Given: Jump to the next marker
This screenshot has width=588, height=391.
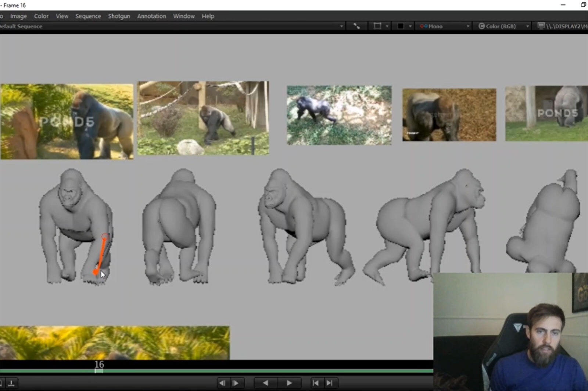Looking at the screenshot, I should coord(330,383).
